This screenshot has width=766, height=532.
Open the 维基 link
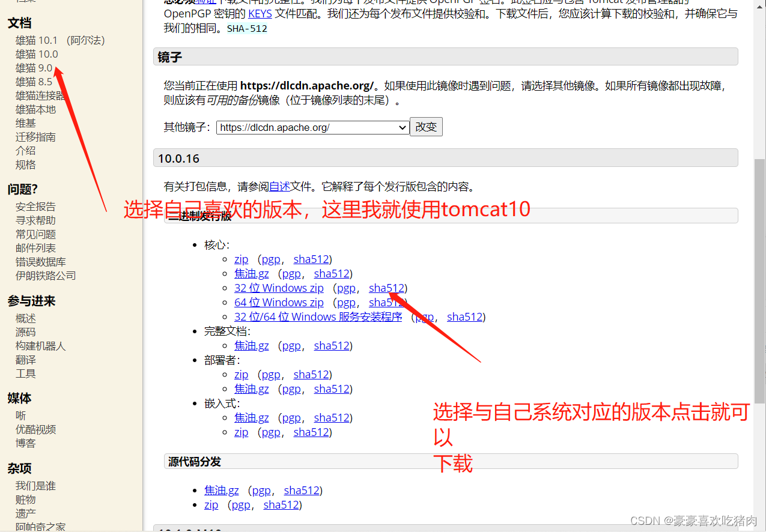coord(26,123)
